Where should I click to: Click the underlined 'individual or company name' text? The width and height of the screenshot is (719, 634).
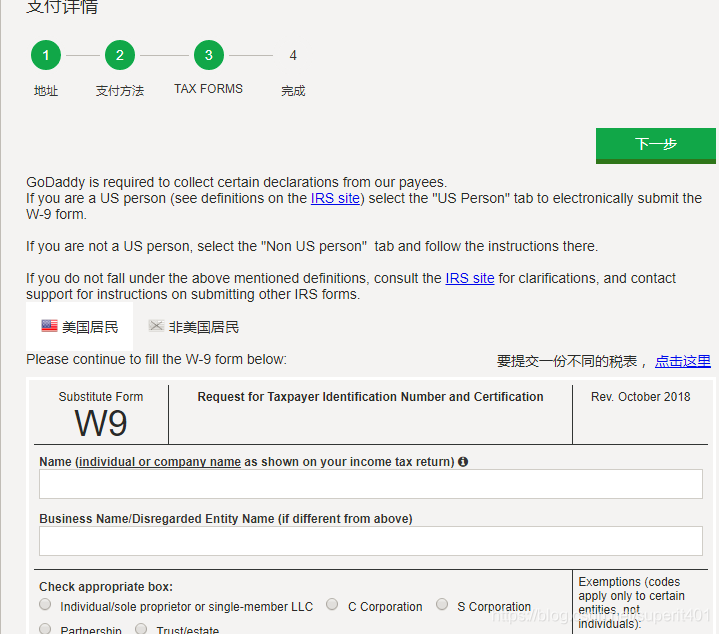coord(160,462)
